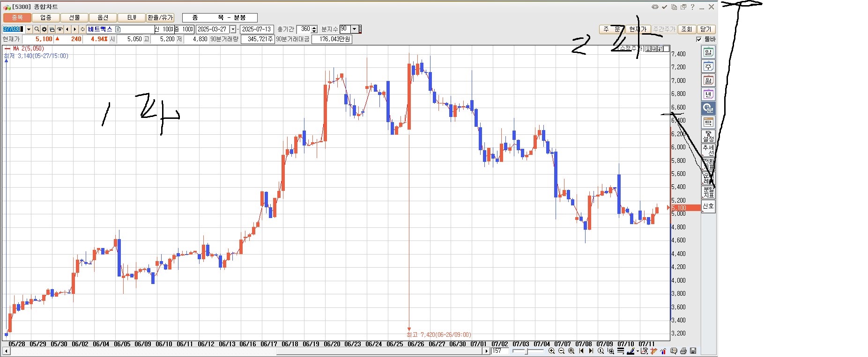Open the horizontal lines list icon
This screenshot has height=357, width=868.
(620, 351)
